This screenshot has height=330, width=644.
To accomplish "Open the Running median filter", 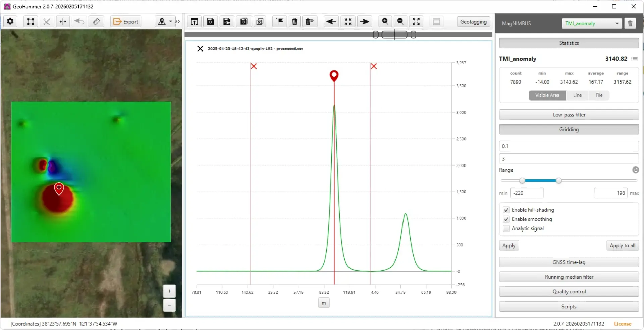I will click(x=569, y=277).
